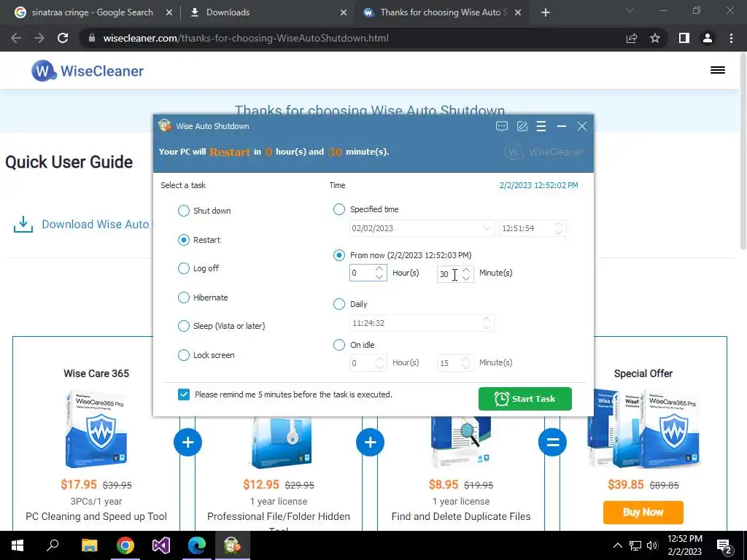Open the volume icon in system tray

point(652,545)
